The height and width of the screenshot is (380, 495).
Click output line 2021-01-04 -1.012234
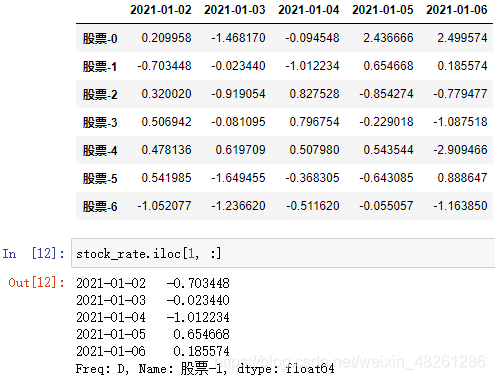point(153,317)
